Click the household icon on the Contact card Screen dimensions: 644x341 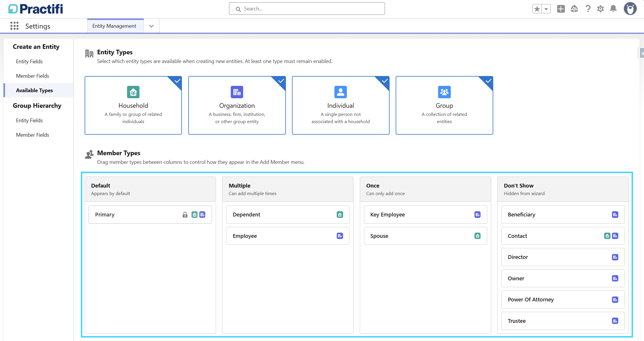(x=607, y=236)
